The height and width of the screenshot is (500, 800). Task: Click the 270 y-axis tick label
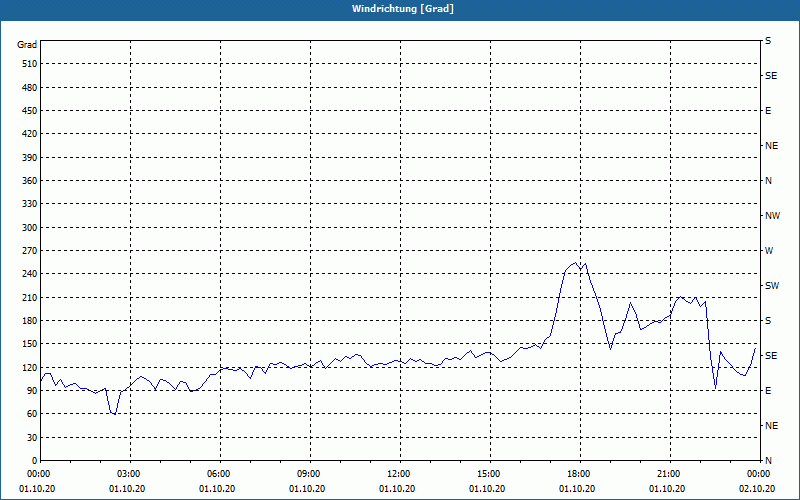(x=30, y=251)
